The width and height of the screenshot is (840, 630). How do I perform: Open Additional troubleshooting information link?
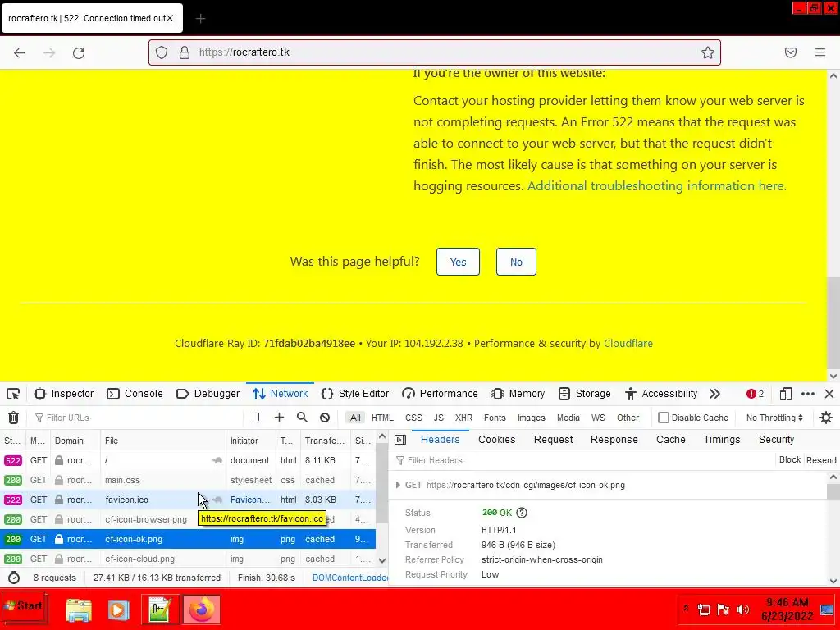point(657,186)
